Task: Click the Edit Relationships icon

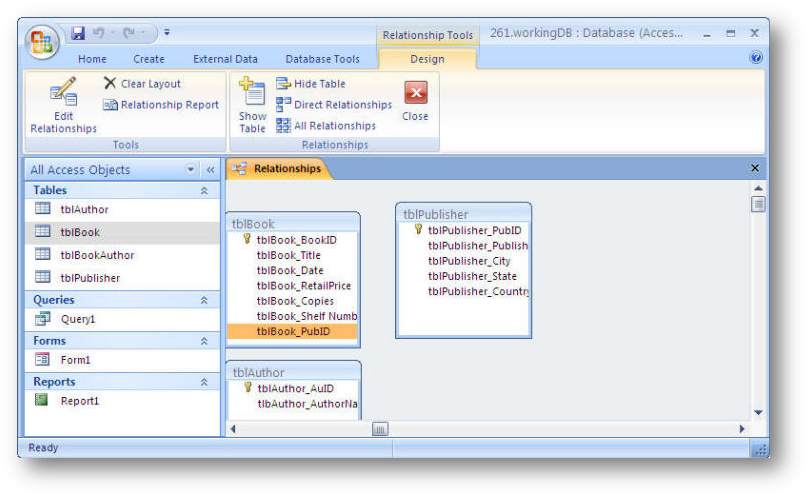Action: click(x=64, y=91)
